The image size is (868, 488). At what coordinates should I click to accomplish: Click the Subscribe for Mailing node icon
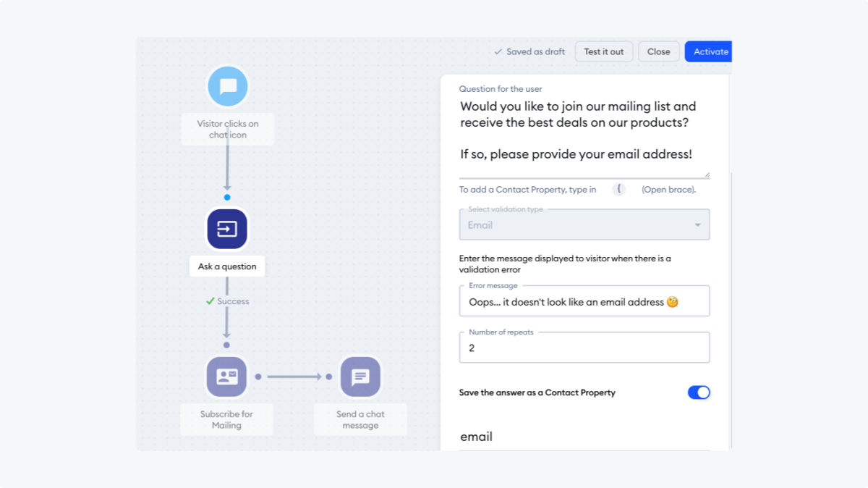tap(226, 376)
